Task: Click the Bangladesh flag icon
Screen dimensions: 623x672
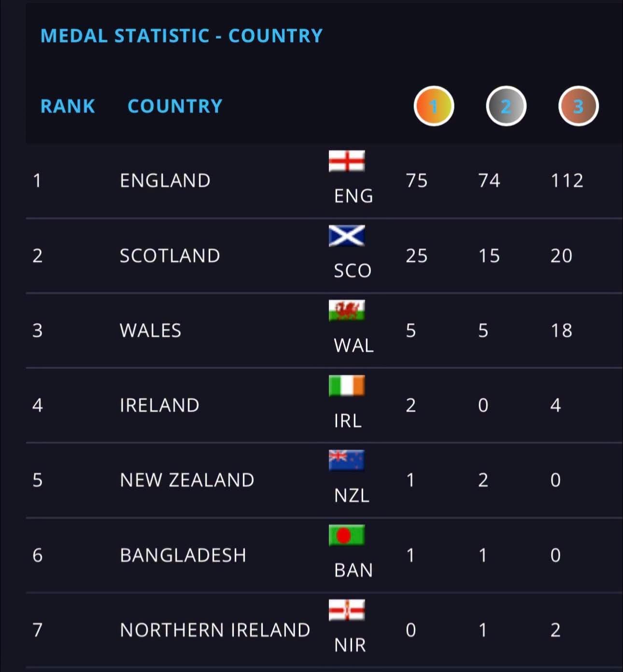Action: click(347, 535)
